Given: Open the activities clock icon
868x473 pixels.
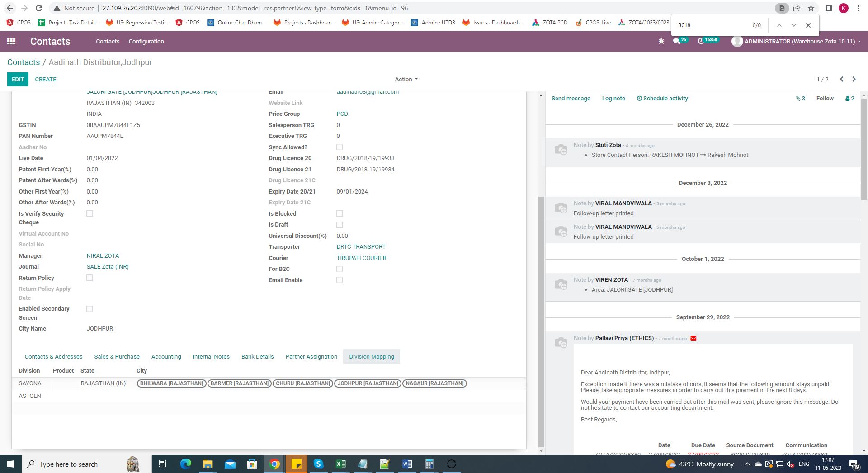Looking at the screenshot, I should [701, 41].
